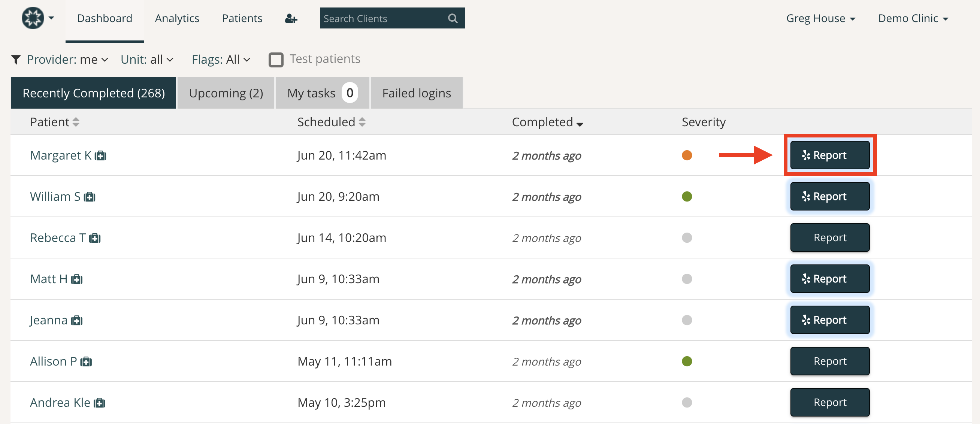The image size is (980, 424).
Task: Switch to the Failed logins tab
Action: pyautogui.click(x=417, y=93)
